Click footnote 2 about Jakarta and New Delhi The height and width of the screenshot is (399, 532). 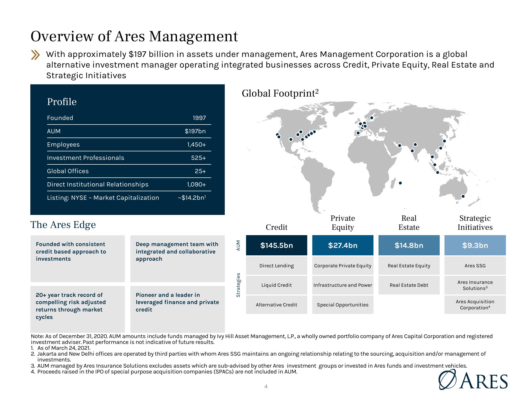click(258, 357)
